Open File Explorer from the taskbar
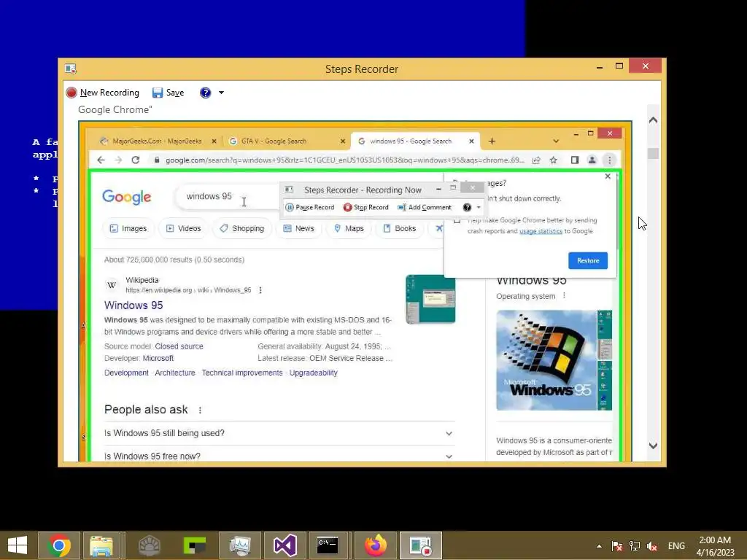The image size is (747, 560). pyautogui.click(x=101, y=545)
